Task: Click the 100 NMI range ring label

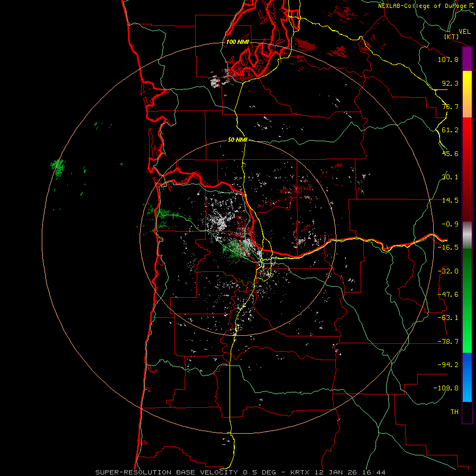Action: (237, 42)
